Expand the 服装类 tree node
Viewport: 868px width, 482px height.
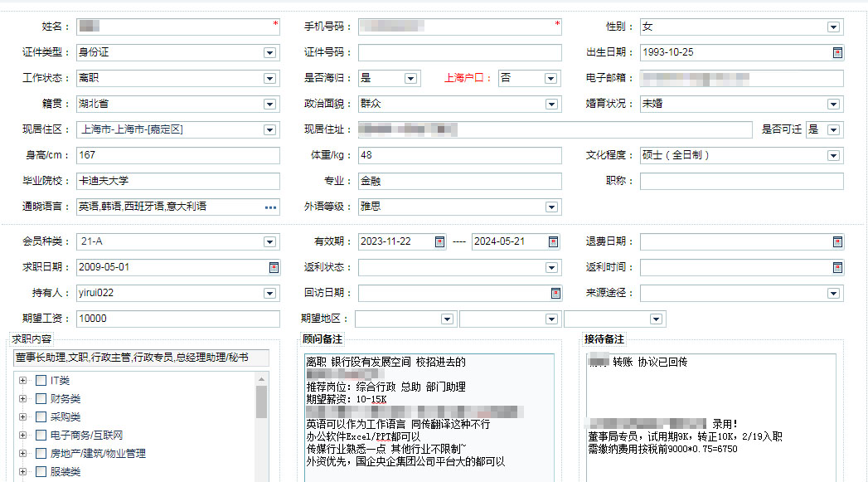[22, 472]
